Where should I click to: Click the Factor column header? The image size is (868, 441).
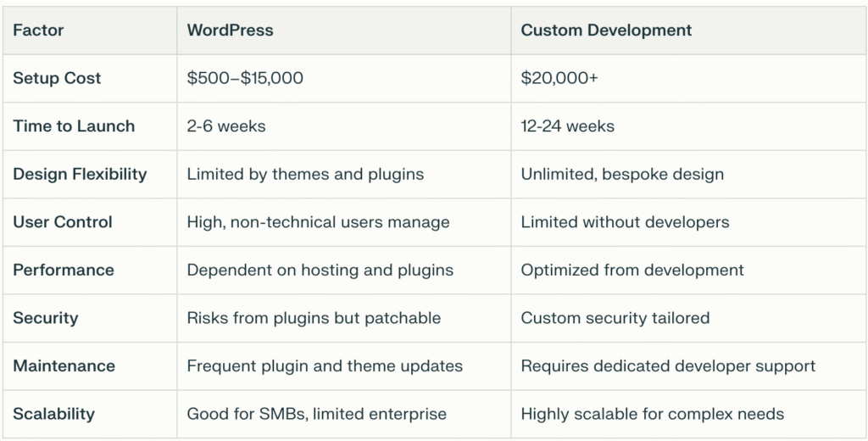[38, 31]
